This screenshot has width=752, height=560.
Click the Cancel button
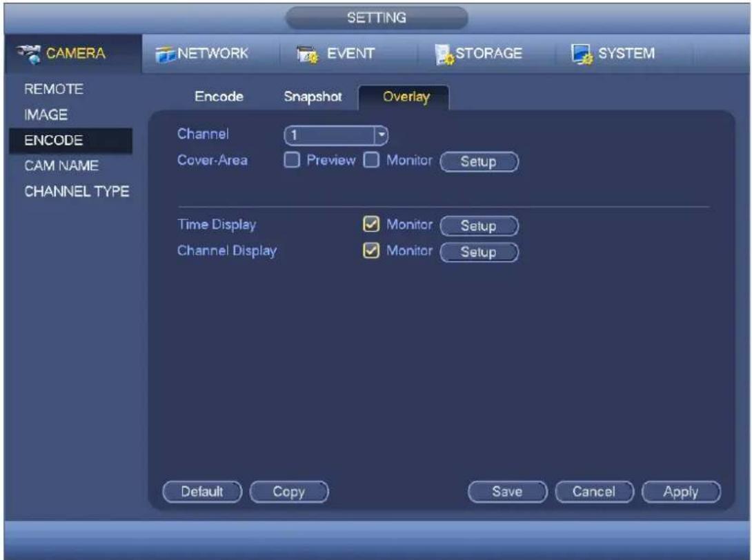point(594,492)
